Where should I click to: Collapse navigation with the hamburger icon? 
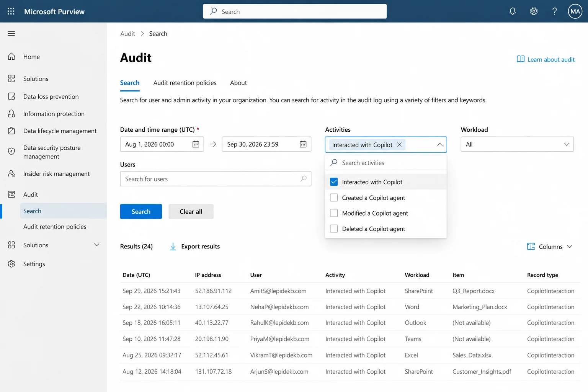click(x=11, y=34)
